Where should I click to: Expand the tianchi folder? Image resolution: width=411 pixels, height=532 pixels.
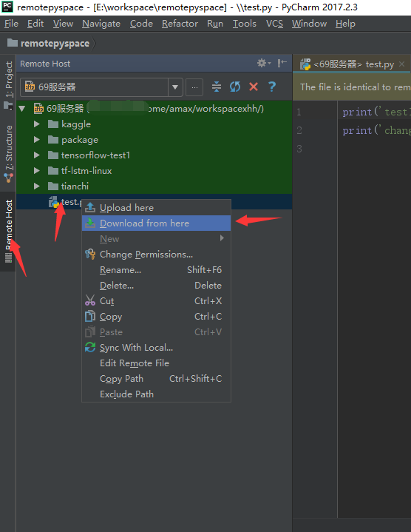tap(37, 186)
